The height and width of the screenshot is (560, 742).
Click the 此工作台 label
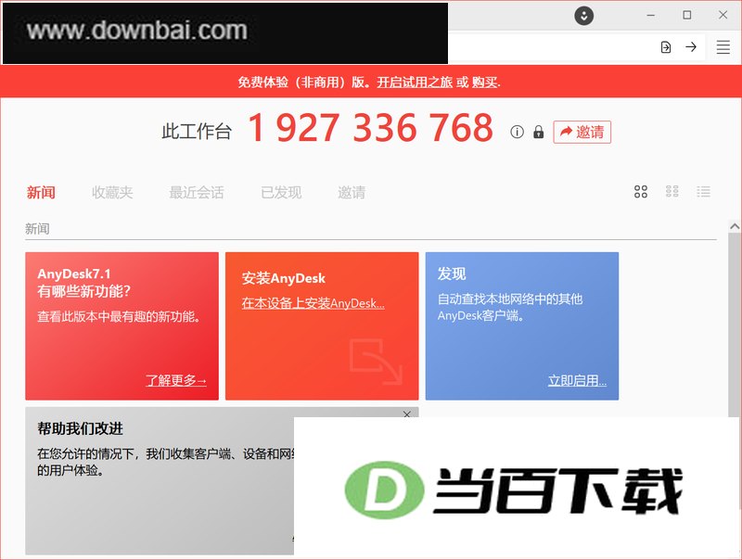click(197, 132)
